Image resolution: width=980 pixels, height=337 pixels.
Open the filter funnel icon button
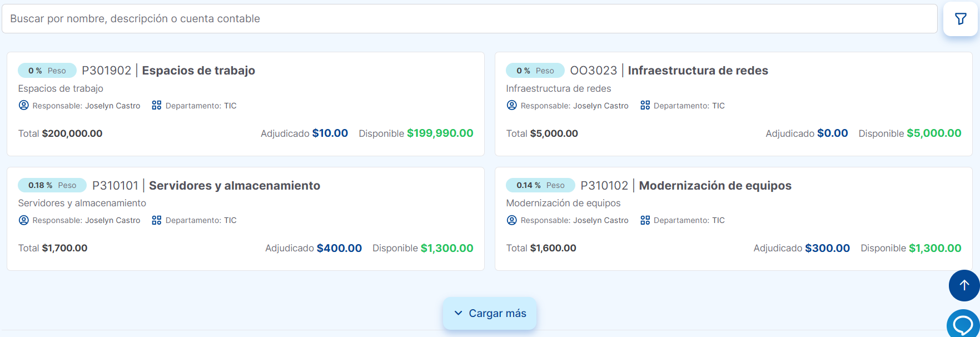(960, 19)
